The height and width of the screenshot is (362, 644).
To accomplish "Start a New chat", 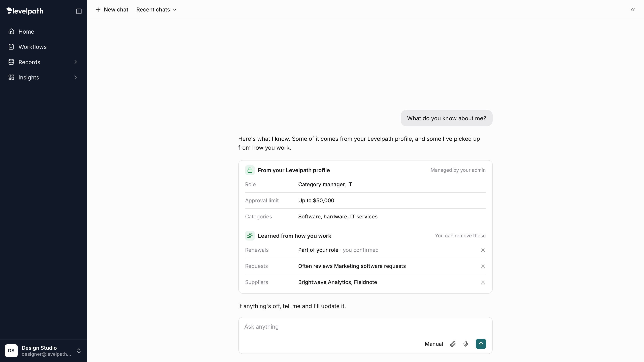I will coord(112,9).
